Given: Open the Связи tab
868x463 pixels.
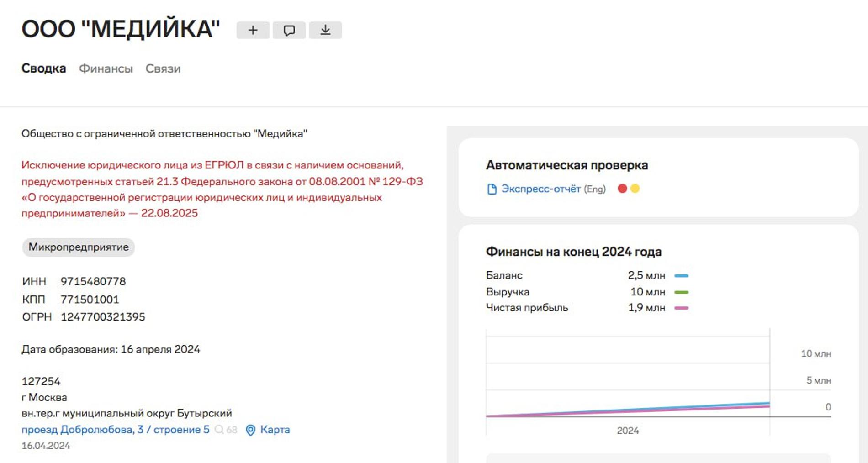Looking at the screenshot, I should point(163,68).
